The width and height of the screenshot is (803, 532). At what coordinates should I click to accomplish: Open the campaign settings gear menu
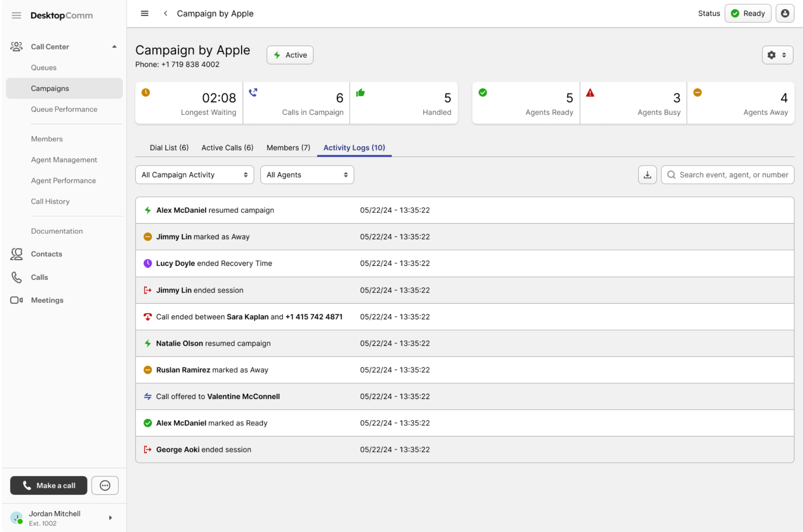(777, 55)
